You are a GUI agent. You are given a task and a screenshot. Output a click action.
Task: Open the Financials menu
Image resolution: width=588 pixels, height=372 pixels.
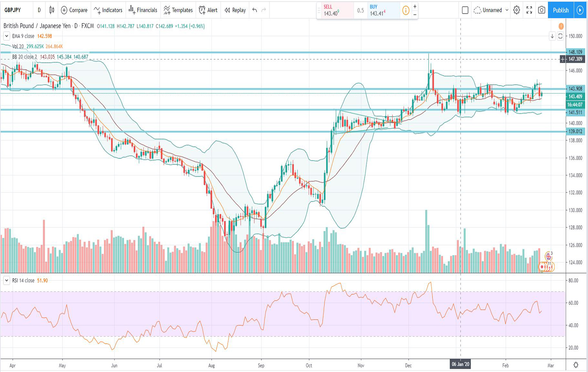point(143,10)
